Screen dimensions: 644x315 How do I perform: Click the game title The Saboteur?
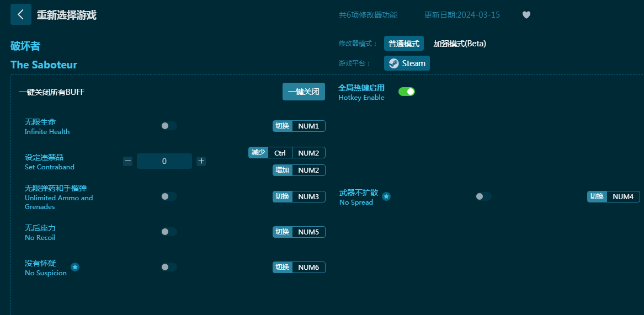(x=44, y=65)
